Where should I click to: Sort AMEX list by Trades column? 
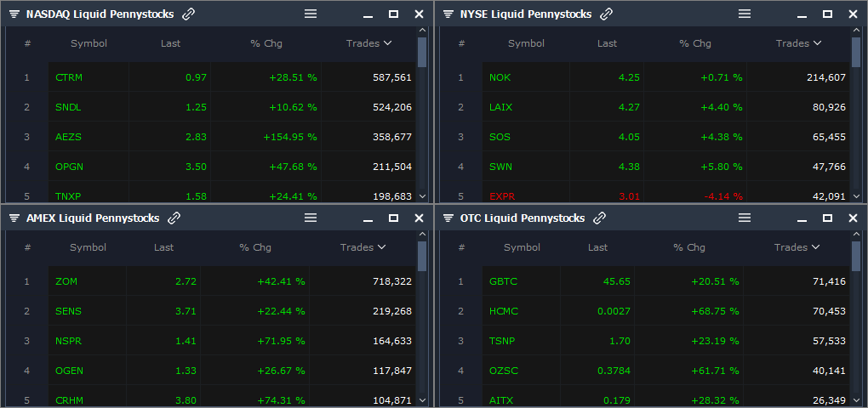363,247
